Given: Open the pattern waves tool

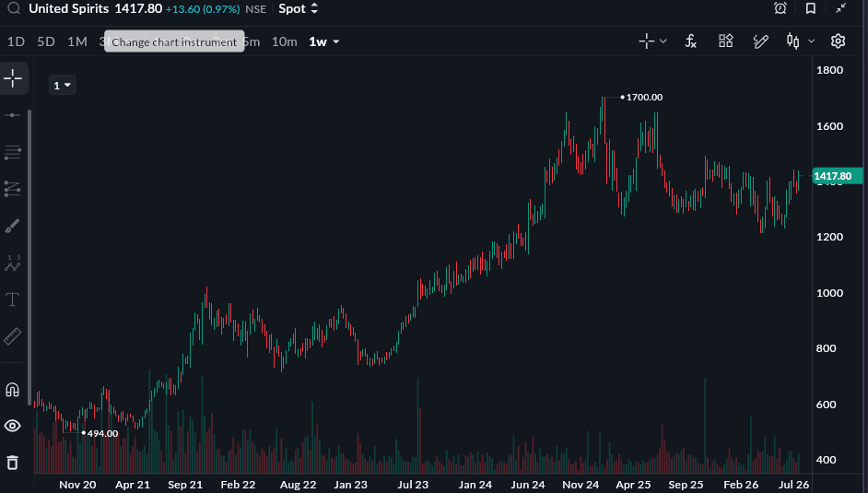Looking at the screenshot, I should coord(12,264).
